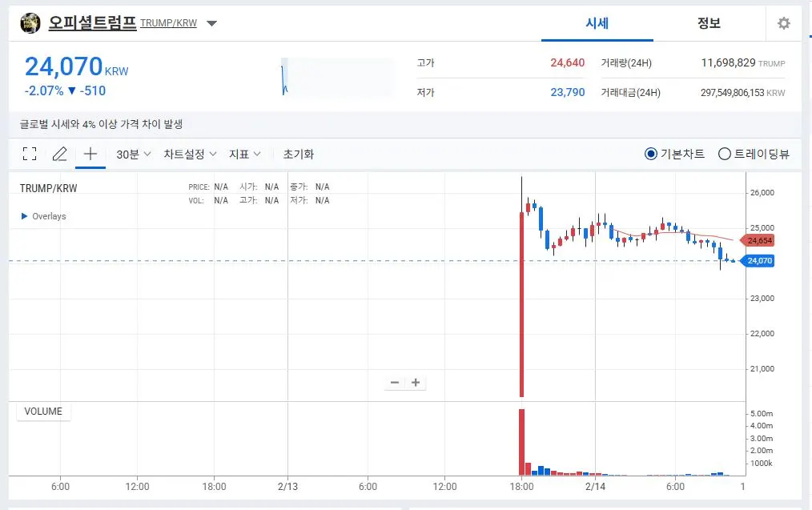Screen dimensions: 812x510
Task: Expand the Overlays section
Action: click(x=44, y=215)
